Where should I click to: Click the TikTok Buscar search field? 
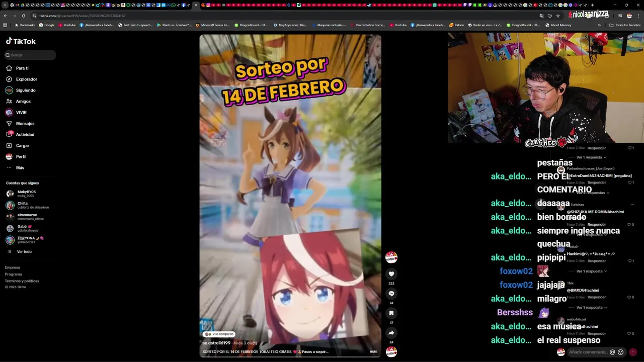[x=30, y=55]
